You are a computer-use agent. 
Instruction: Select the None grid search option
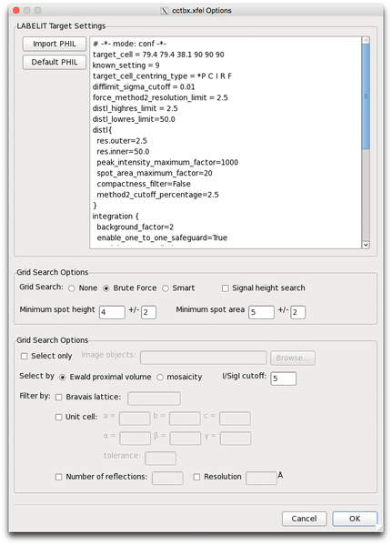[x=72, y=288]
